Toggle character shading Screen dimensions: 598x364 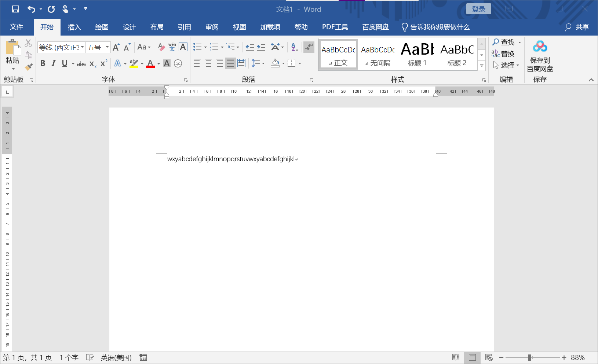[x=167, y=63]
